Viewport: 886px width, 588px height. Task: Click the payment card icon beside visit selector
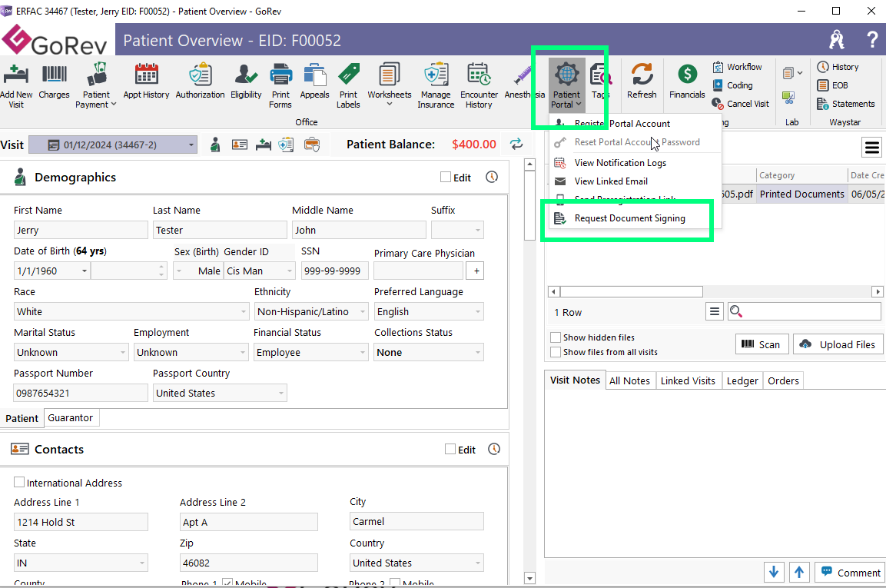pyautogui.click(x=312, y=145)
